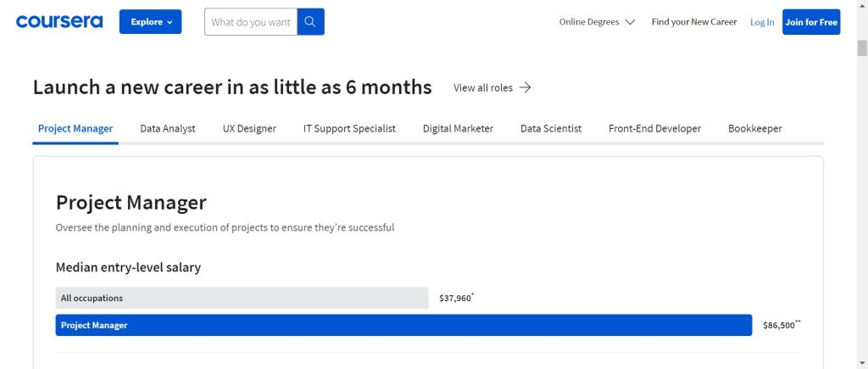868x369 pixels.
Task: Open Find your New Career link
Action: [x=693, y=22]
